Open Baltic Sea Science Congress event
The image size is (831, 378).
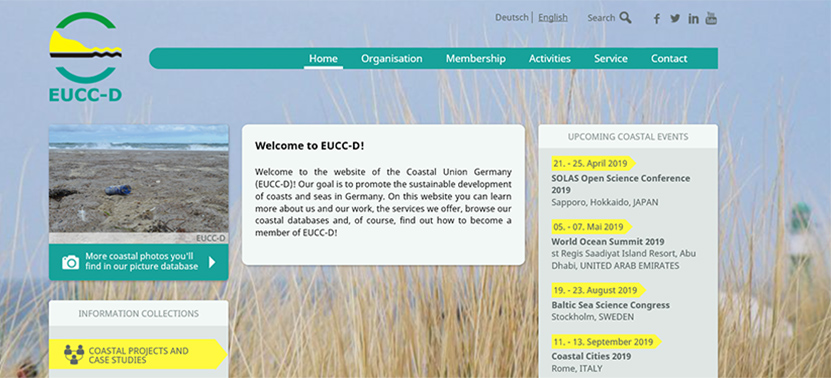pyautogui.click(x=611, y=305)
